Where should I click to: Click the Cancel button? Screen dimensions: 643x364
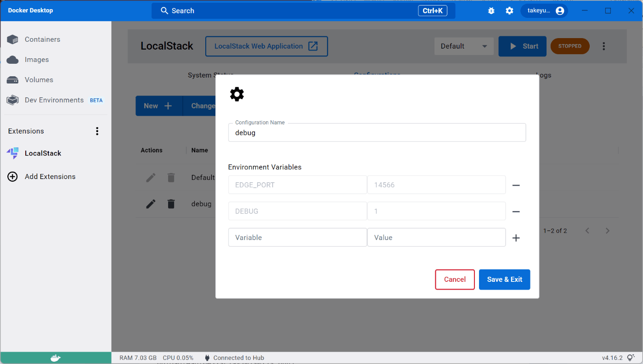[455, 280]
